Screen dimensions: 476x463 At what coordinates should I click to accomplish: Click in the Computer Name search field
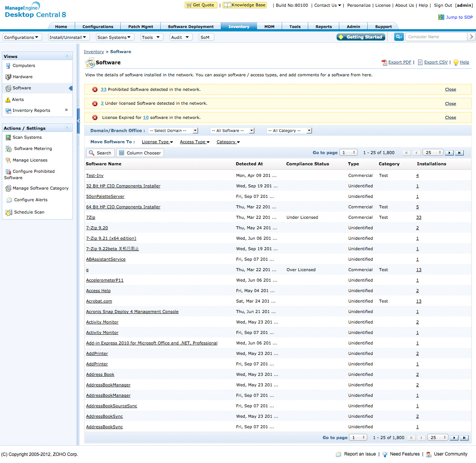(436, 37)
